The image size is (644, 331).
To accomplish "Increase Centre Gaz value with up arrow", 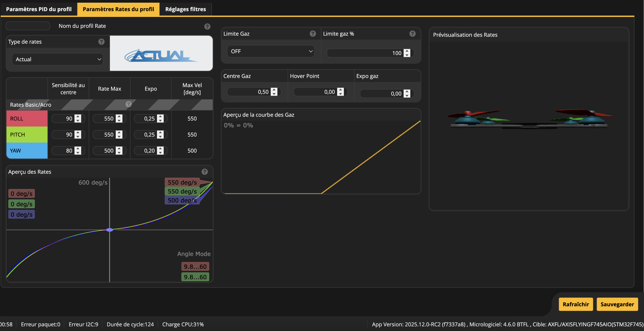I will point(274,90).
